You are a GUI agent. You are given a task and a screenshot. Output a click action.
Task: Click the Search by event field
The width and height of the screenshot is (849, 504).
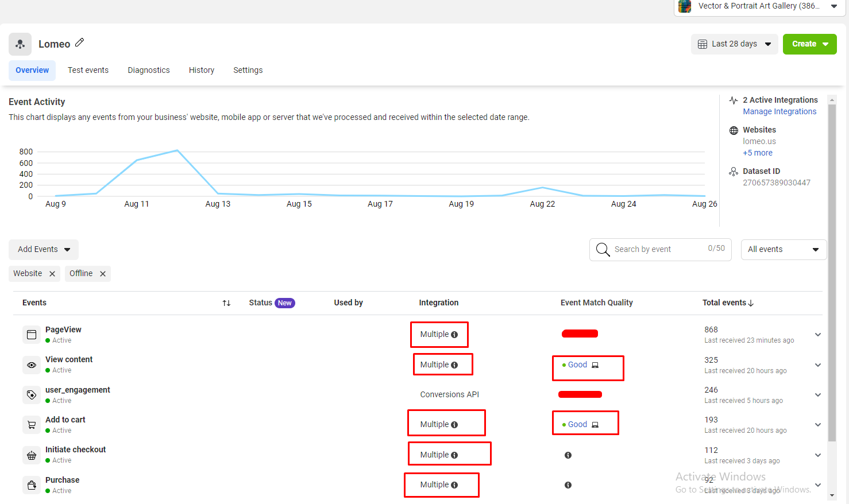(655, 250)
